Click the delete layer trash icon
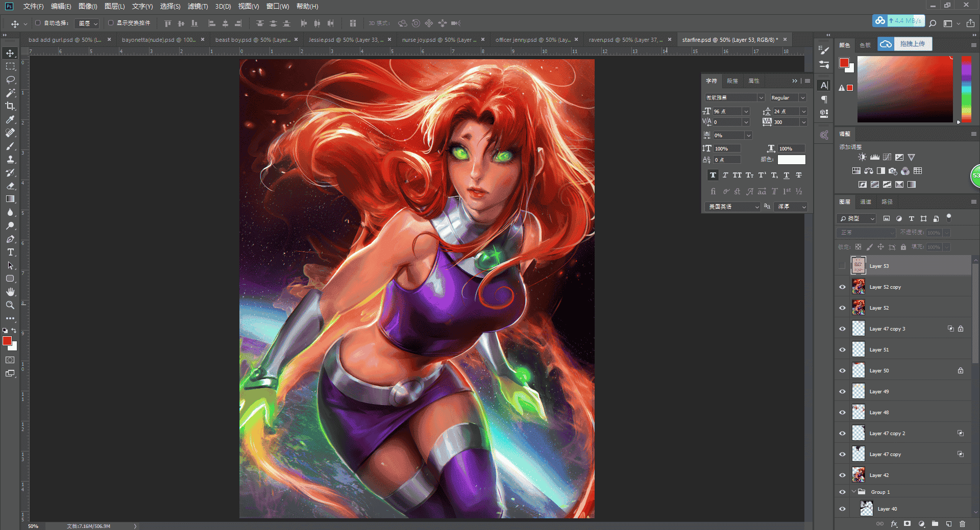980x530 pixels. 962,523
